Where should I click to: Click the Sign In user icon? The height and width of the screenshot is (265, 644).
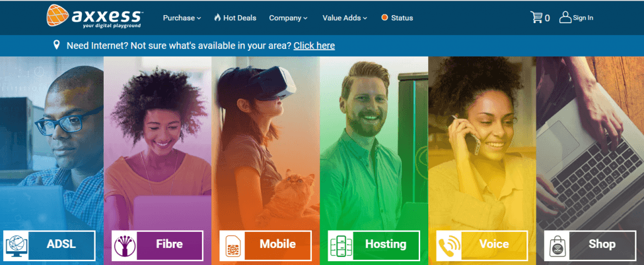click(x=565, y=17)
